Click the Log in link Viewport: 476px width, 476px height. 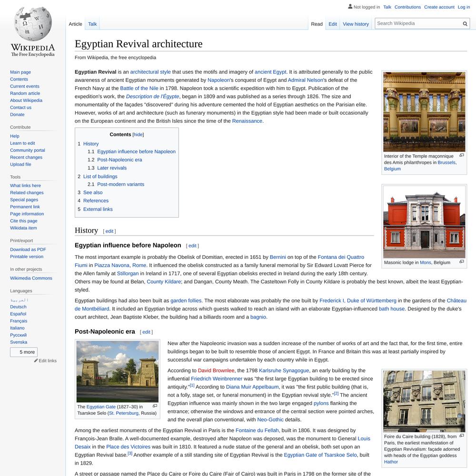[x=464, y=7]
